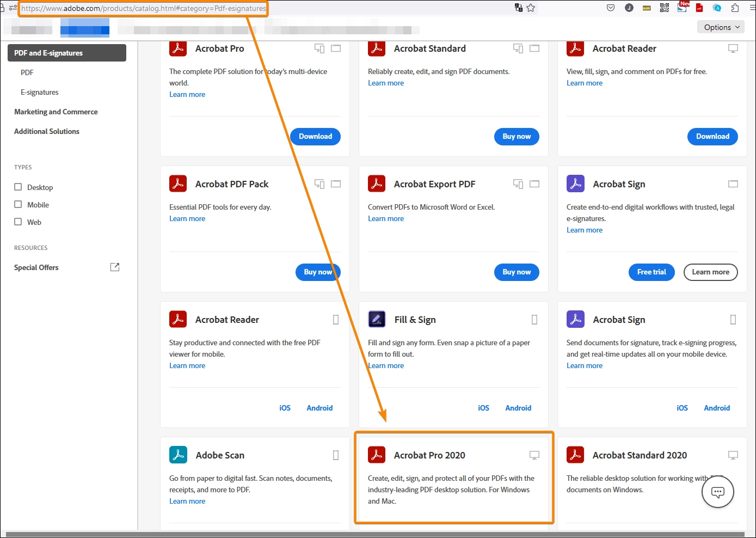The height and width of the screenshot is (538, 756).
Task: Bookmark this page with the star icon
Action: point(531,8)
